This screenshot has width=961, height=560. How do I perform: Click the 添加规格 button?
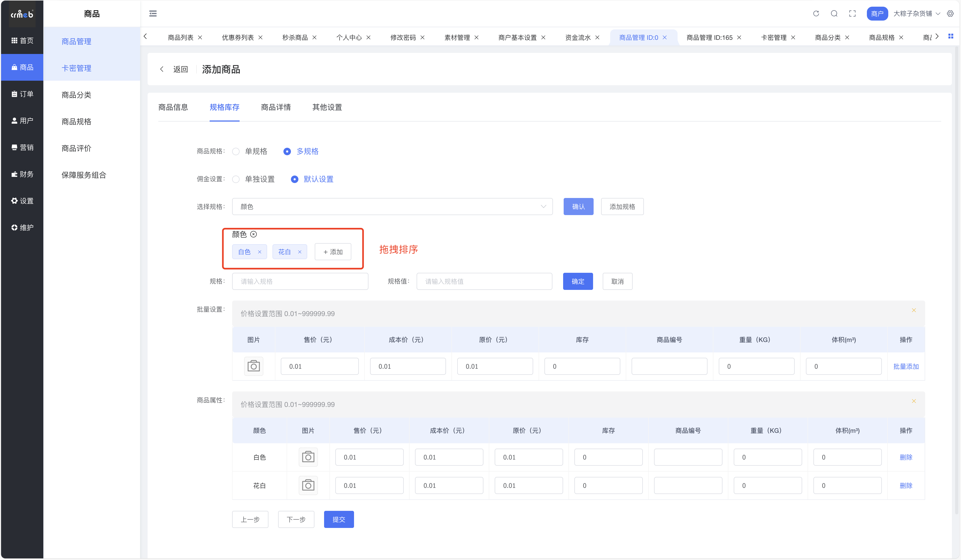click(x=622, y=207)
